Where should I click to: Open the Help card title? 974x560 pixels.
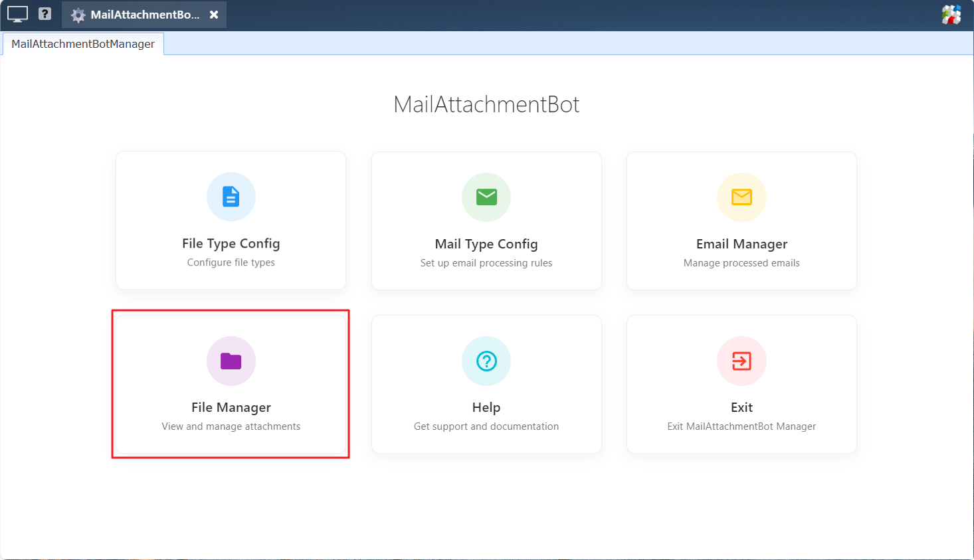pos(486,408)
